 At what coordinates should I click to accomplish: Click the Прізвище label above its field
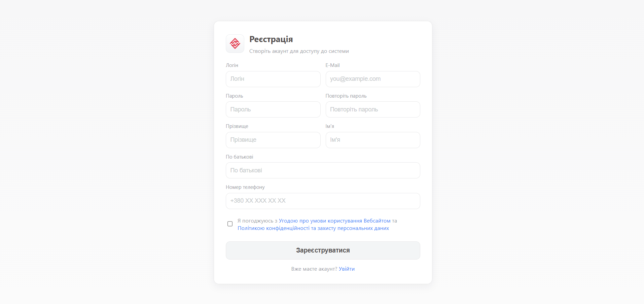[x=237, y=126]
